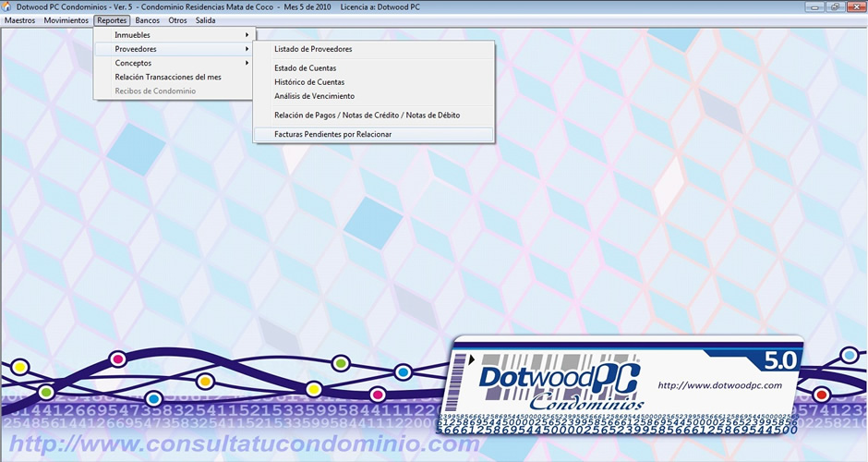Screen dimensions: 868x462
Task: Open the Bancos menu
Action: (x=147, y=20)
